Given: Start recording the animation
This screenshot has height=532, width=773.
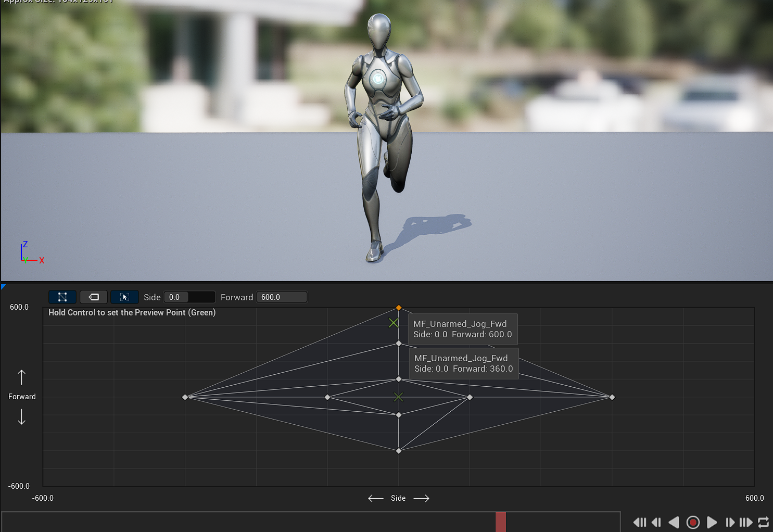Looking at the screenshot, I should (x=693, y=522).
